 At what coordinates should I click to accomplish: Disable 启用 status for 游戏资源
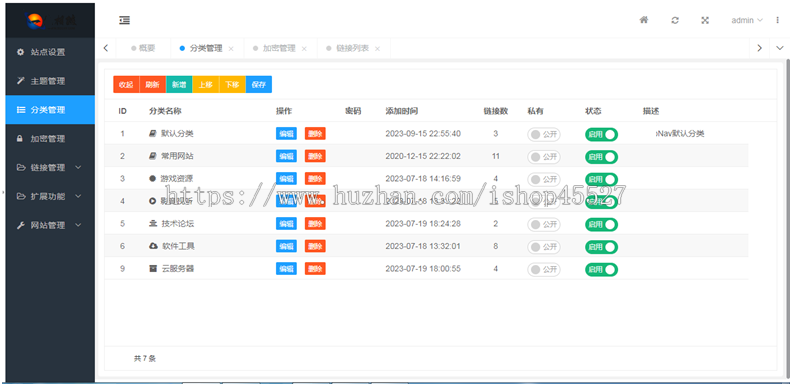point(602,179)
